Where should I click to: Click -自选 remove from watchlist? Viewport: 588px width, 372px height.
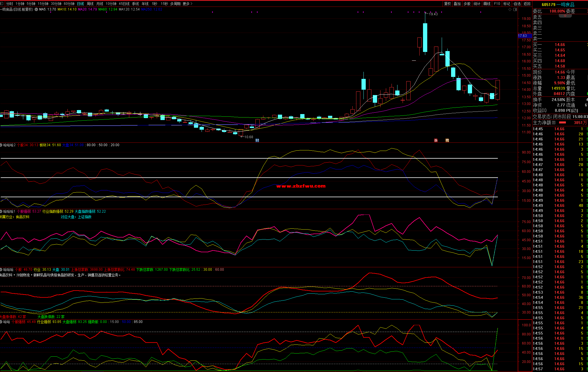tap(517, 4)
